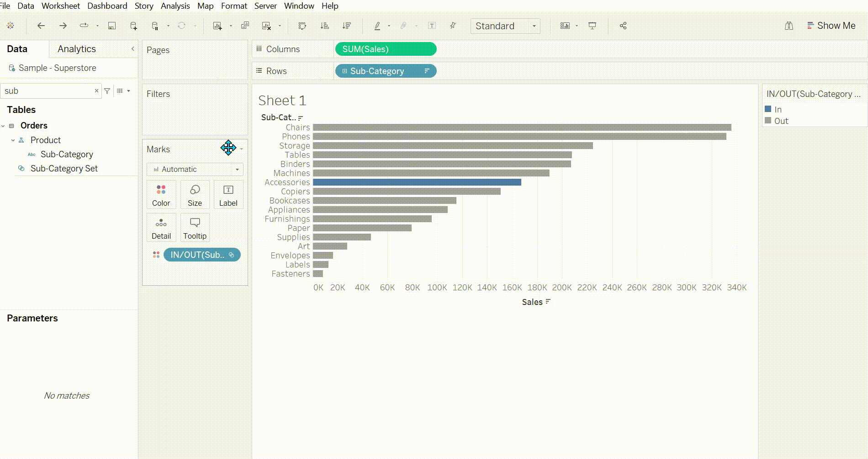This screenshot has height=459, width=868.
Task: Collapse the Orders table
Action: tap(3, 126)
